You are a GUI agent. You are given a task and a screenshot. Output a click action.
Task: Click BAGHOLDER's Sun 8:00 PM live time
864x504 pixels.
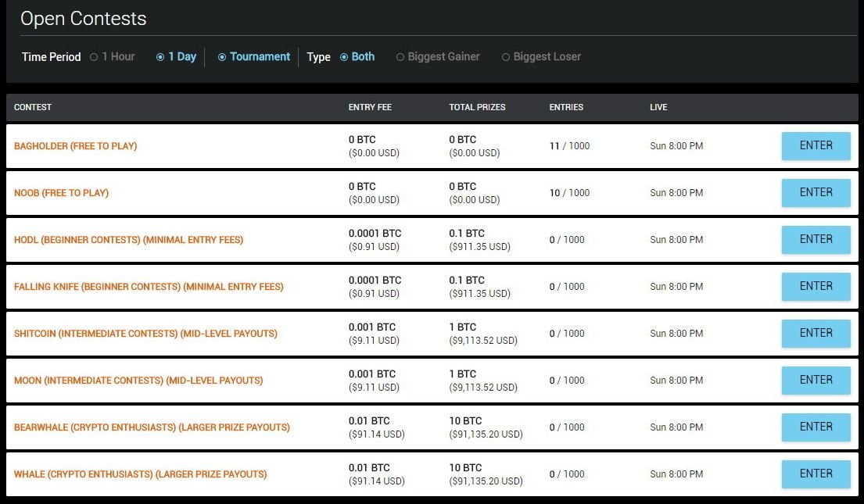[x=676, y=146]
